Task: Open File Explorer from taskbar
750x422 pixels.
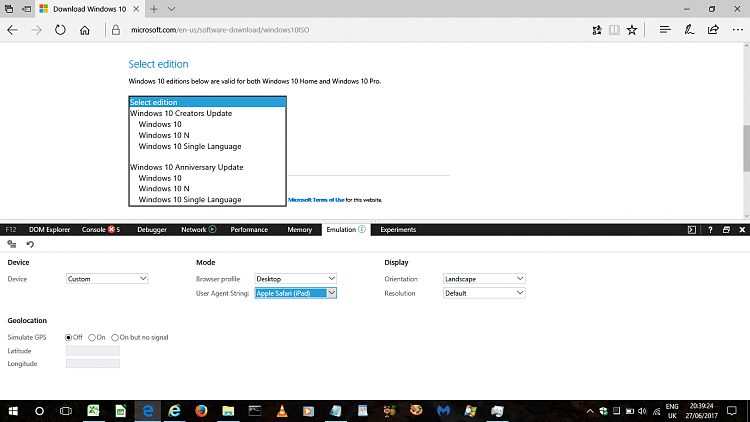Action: point(228,411)
